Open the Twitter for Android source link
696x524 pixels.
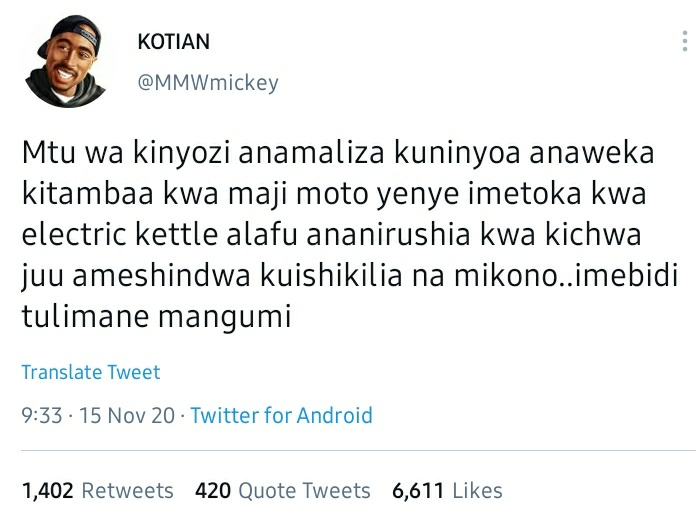[x=281, y=416]
